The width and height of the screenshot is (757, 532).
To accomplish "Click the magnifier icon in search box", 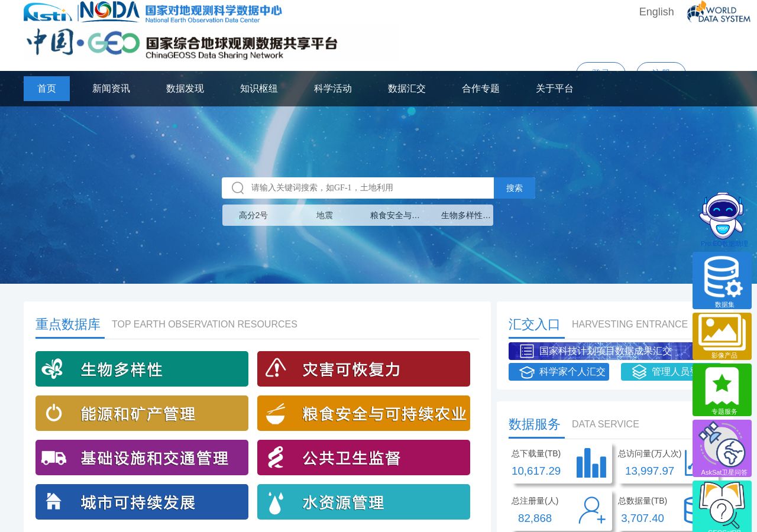I will (238, 188).
